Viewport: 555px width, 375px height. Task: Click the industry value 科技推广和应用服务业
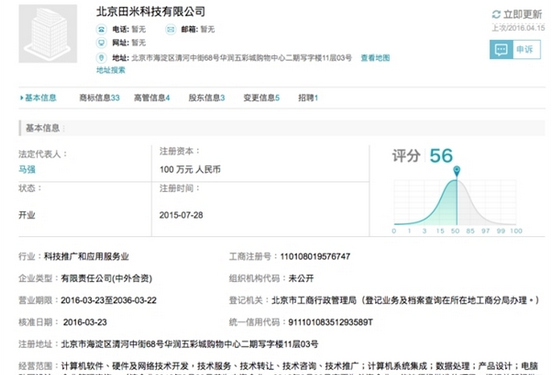[86, 256]
